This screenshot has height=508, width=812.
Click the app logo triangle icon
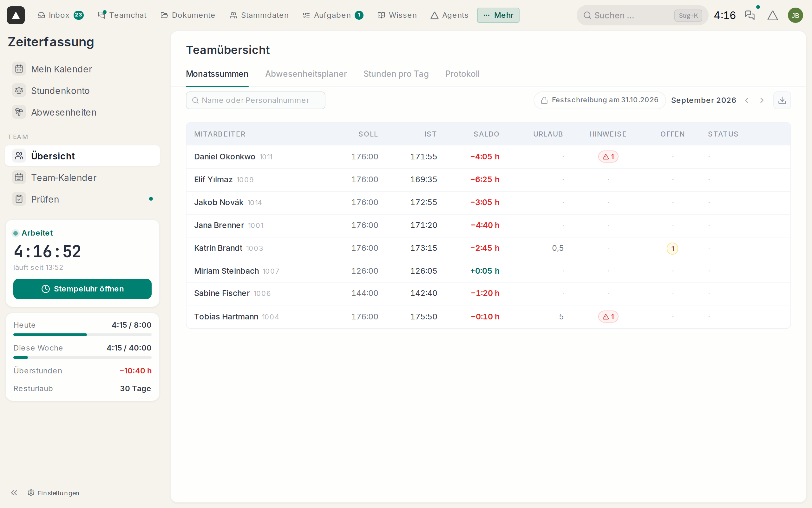(16, 15)
